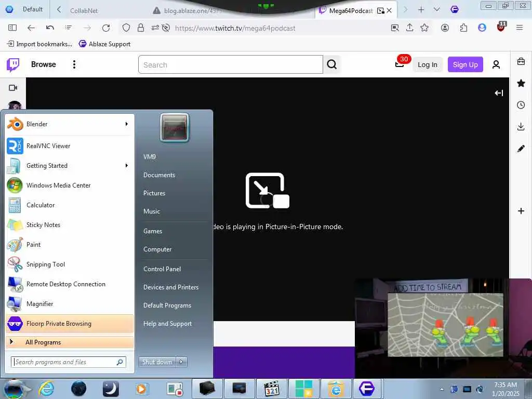Open the Default workspace selector
This screenshot has width=532, height=399.
[x=25, y=9]
